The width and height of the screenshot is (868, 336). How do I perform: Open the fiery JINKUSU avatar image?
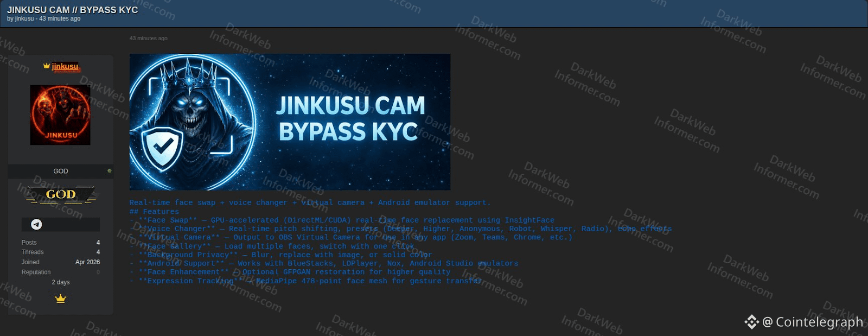60,115
